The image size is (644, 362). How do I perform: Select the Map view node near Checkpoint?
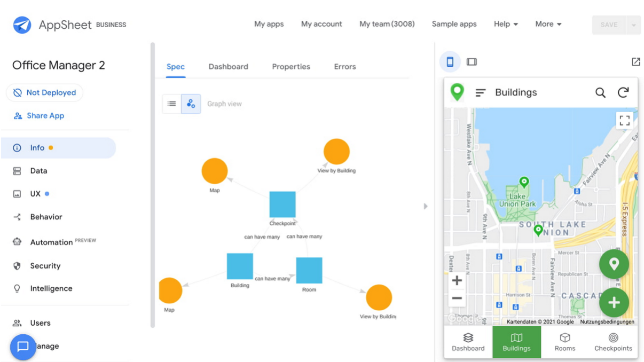coord(215,171)
